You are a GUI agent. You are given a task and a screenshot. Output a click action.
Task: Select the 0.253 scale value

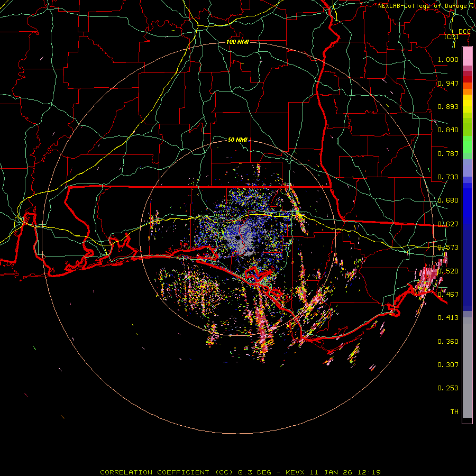[448, 388]
